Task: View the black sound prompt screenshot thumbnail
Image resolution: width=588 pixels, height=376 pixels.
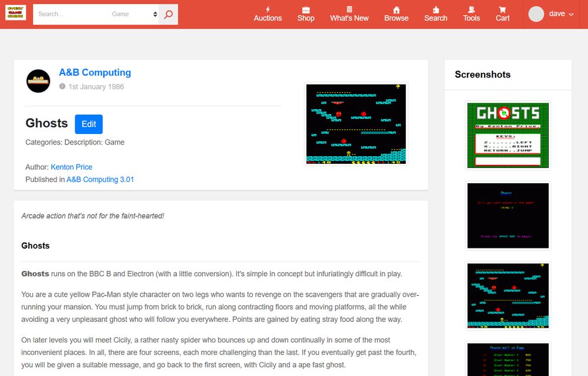Action: (508, 216)
